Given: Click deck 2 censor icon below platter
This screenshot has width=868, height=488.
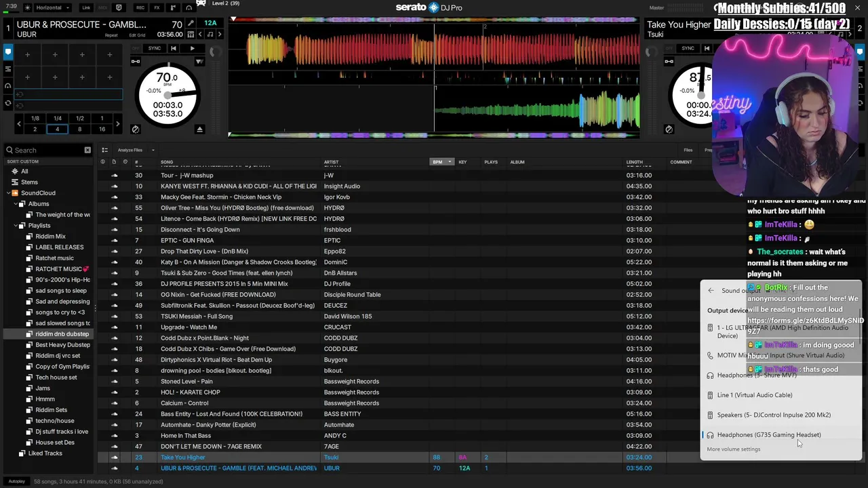Looking at the screenshot, I should pos(669,129).
